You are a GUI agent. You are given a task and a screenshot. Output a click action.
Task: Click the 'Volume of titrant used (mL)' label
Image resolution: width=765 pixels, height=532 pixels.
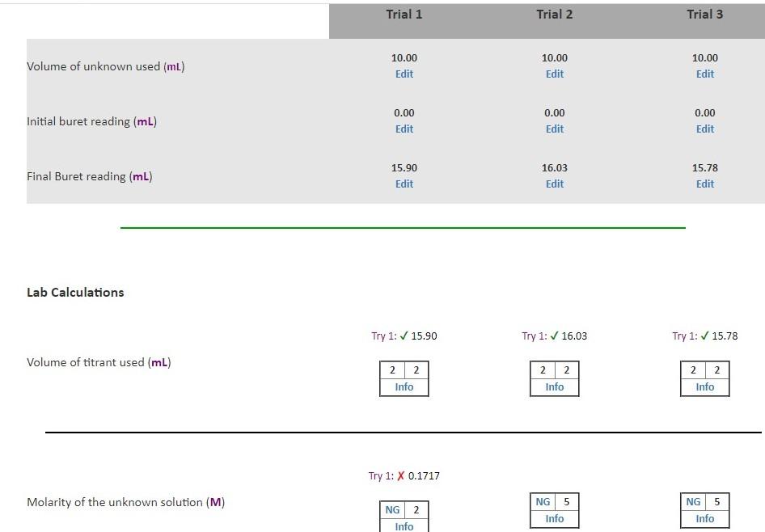(99, 362)
